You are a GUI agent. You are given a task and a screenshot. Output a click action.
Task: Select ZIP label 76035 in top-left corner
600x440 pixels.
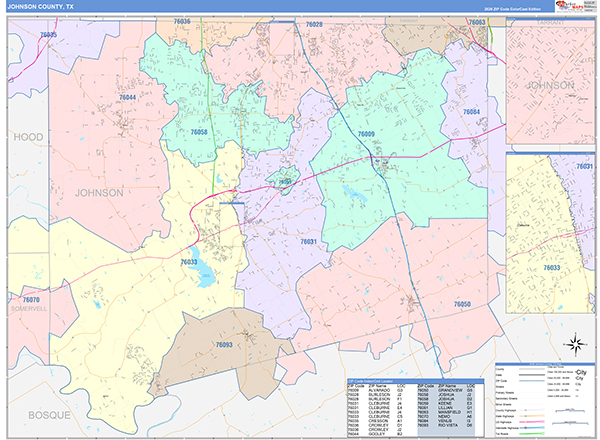(49, 35)
